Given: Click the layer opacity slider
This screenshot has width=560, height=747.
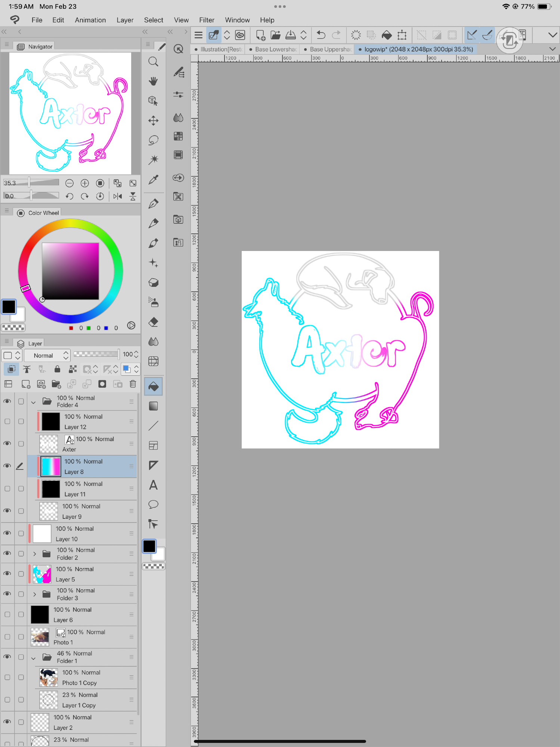Looking at the screenshot, I should click(x=96, y=354).
